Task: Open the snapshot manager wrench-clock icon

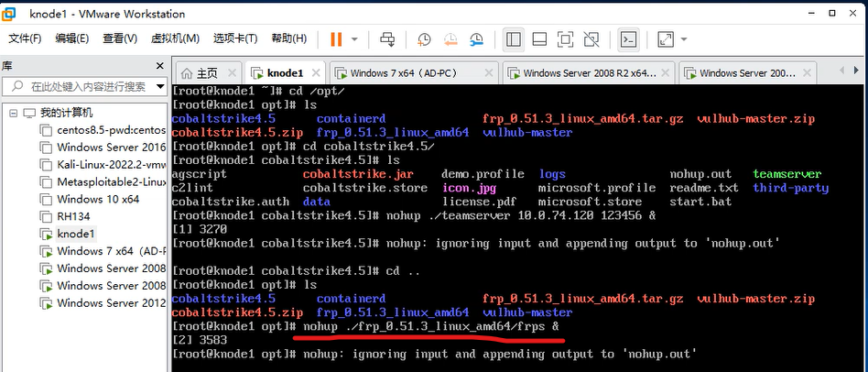Action: [477, 39]
